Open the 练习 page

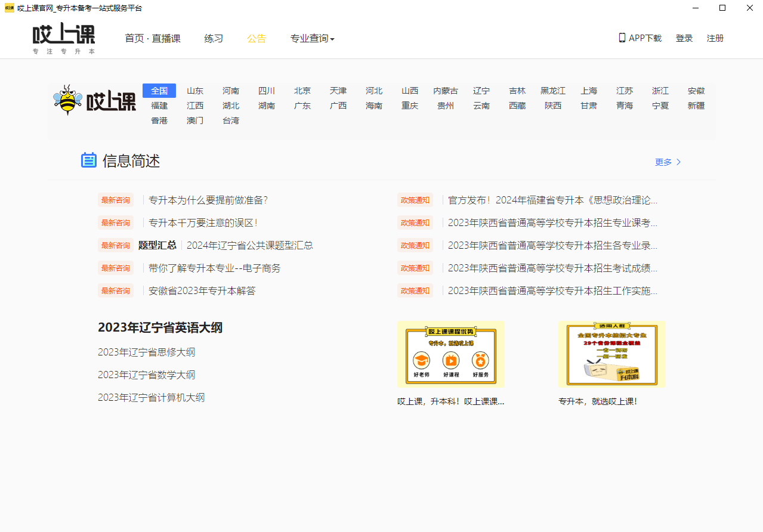[x=213, y=38]
